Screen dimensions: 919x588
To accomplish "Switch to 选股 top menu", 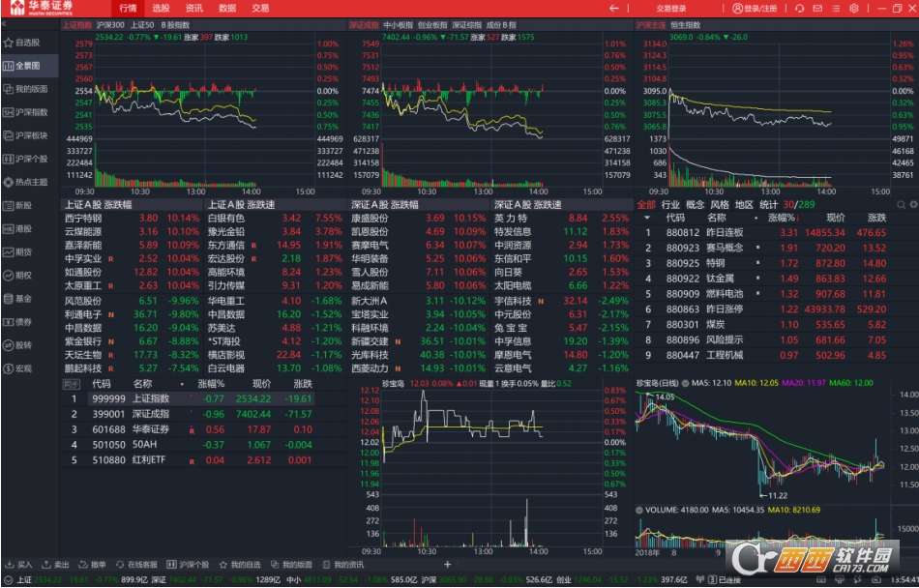I will (x=161, y=8).
